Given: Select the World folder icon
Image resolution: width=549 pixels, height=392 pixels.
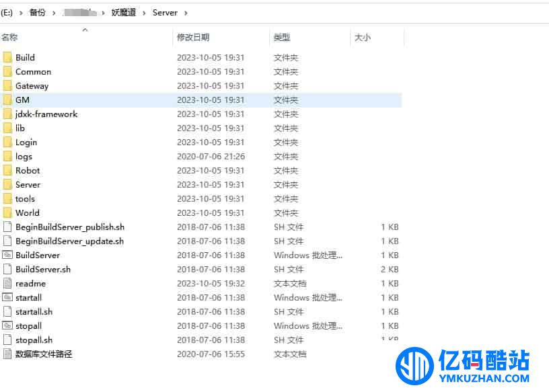Looking at the screenshot, I should coord(7,212).
